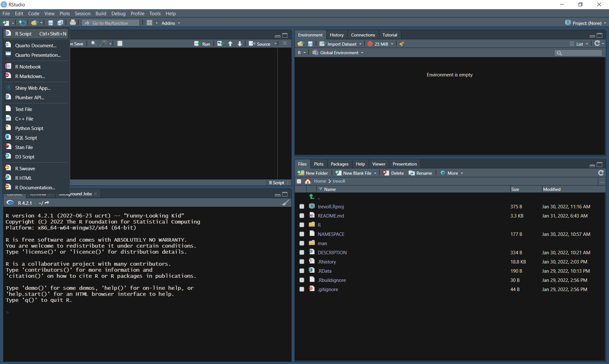The width and height of the screenshot is (609, 364).
Task: Click the Compile Report notebook icon
Action: (120, 44)
